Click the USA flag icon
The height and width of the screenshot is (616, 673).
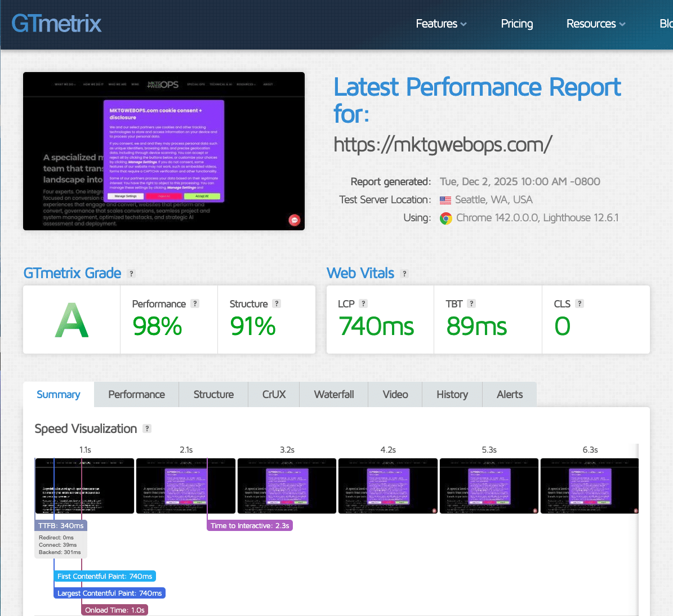click(445, 200)
